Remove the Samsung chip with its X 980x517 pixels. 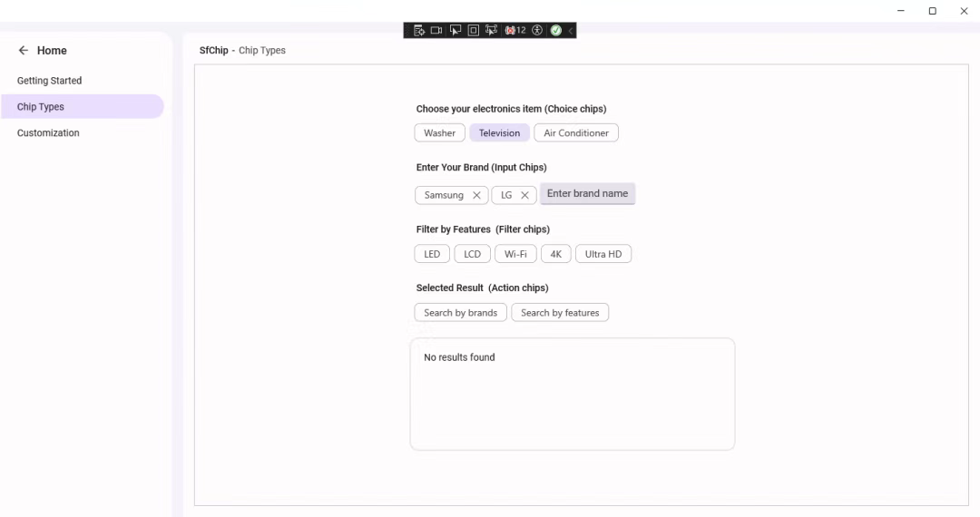pos(476,195)
